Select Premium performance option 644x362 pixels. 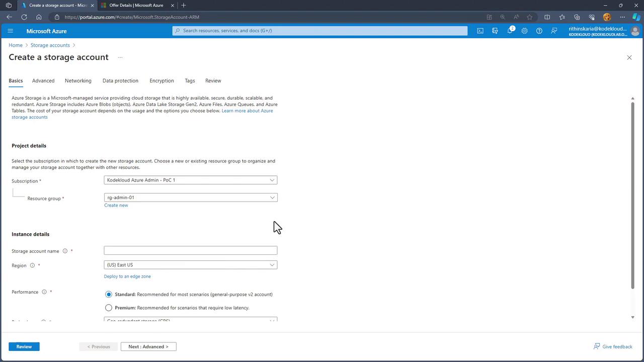(109, 308)
